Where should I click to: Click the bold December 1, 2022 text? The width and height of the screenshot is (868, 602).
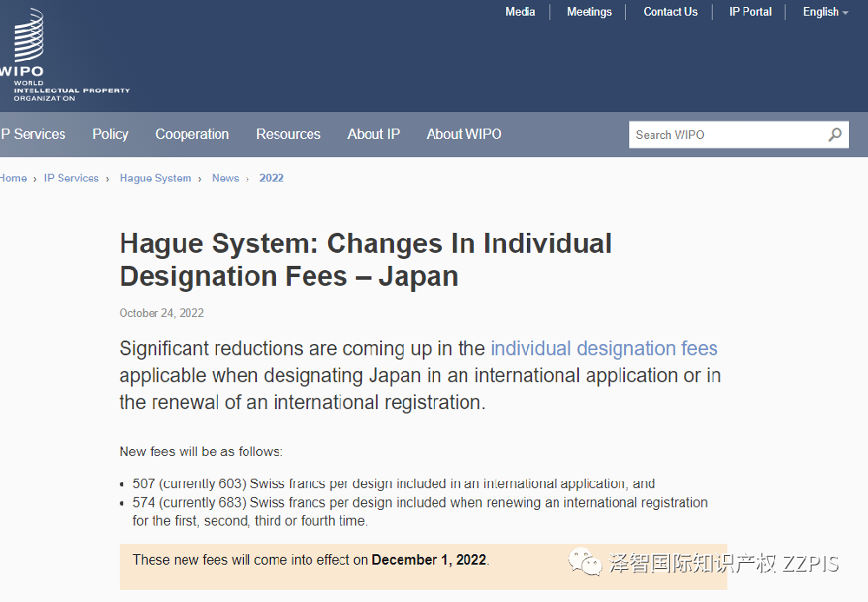click(429, 560)
